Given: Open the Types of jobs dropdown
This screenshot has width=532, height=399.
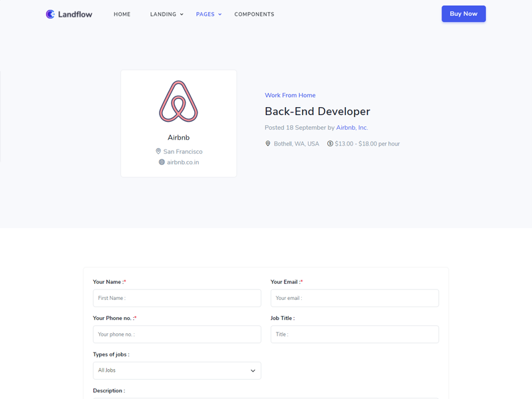Looking at the screenshot, I should 177,370.
